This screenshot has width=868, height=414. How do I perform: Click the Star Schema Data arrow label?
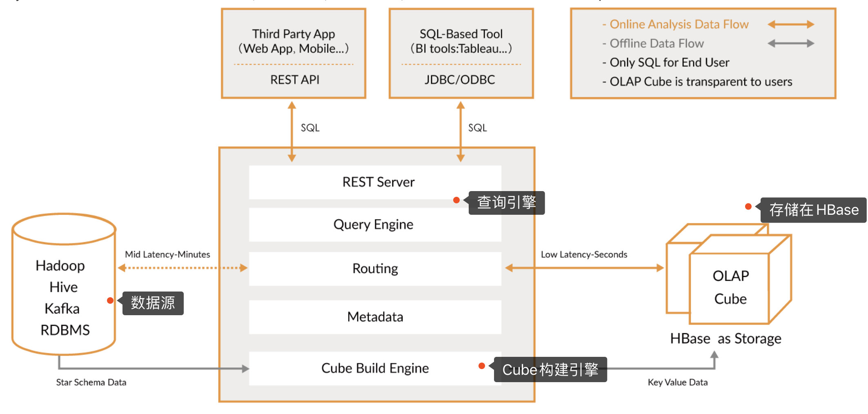click(91, 382)
